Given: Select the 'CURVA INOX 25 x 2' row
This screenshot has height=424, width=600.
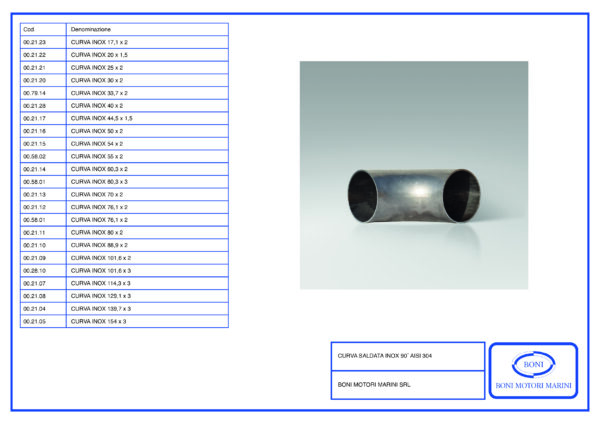Looking at the screenshot, I should (x=97, y=67).
